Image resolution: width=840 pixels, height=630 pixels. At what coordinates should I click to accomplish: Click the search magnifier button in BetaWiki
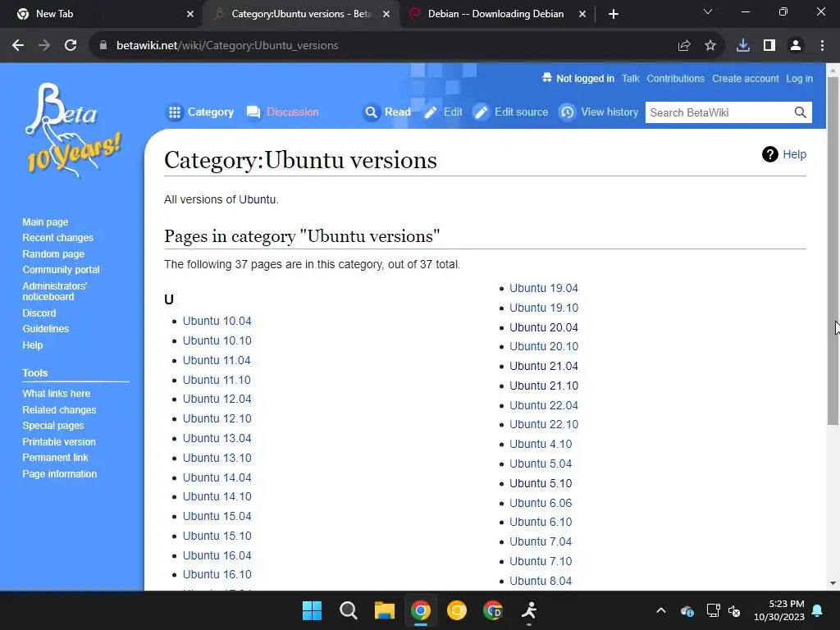click(800, 112)
